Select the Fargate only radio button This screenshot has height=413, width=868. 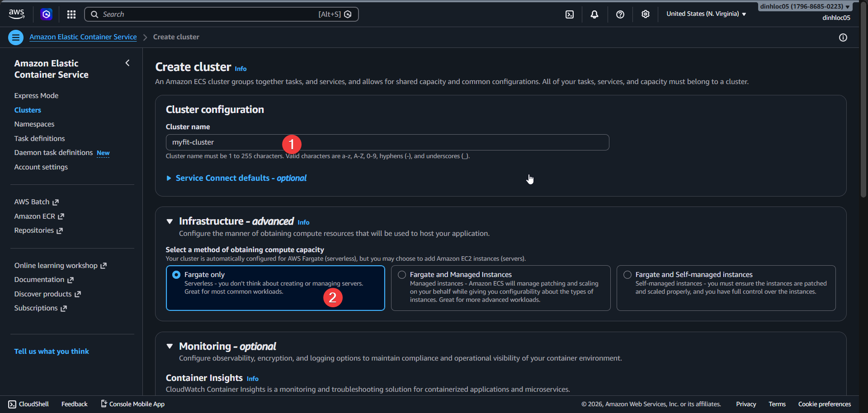coord(176,274)
